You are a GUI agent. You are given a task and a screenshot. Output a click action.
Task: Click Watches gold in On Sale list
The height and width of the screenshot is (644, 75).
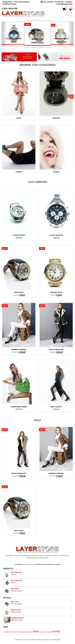click(16, 609)
